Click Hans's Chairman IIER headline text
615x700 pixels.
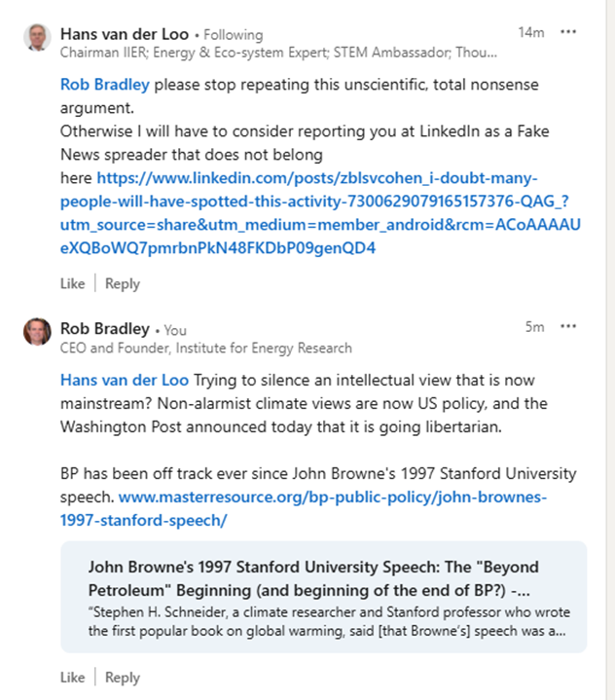(278, 53)
